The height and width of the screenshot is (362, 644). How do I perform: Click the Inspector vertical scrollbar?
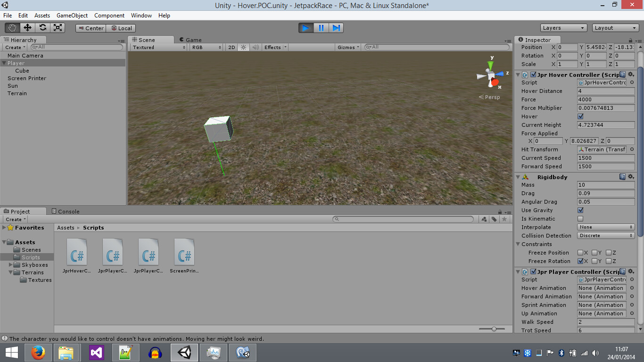640,152
